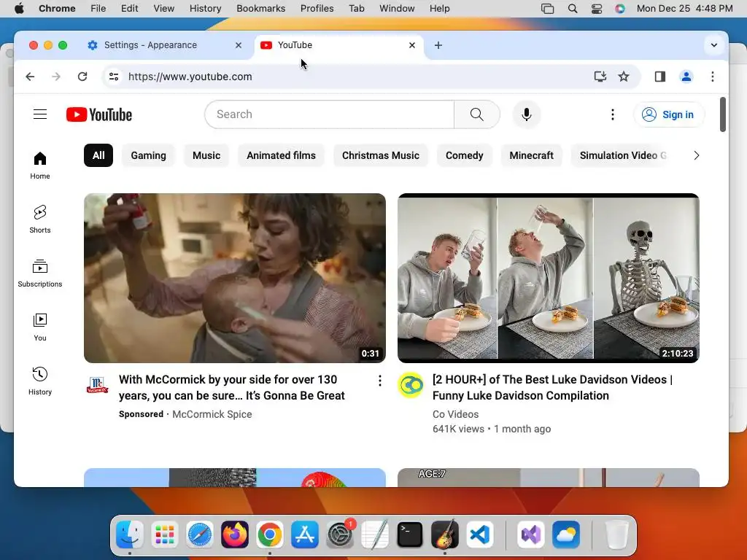Open the Profiles menu
The width and height of the screenshot is (747, 560).
coord(317,9)
